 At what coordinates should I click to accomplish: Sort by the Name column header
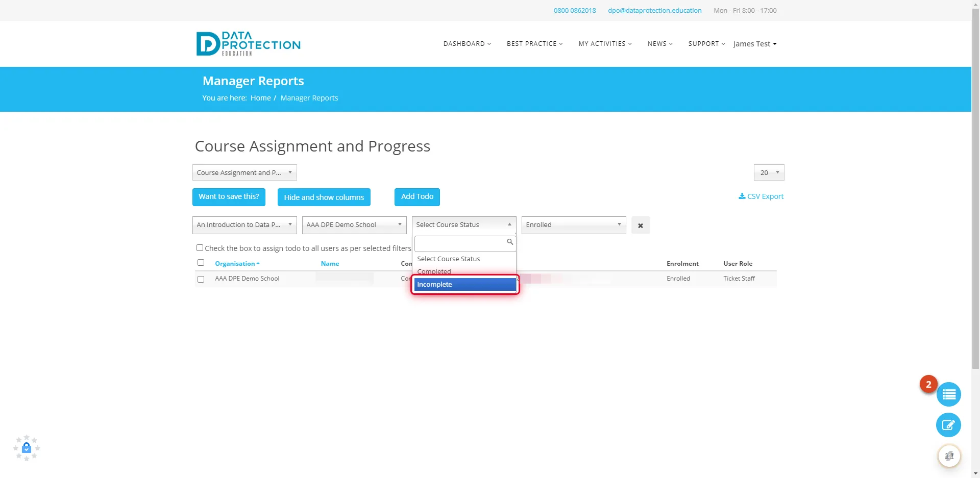coord(330,264)
